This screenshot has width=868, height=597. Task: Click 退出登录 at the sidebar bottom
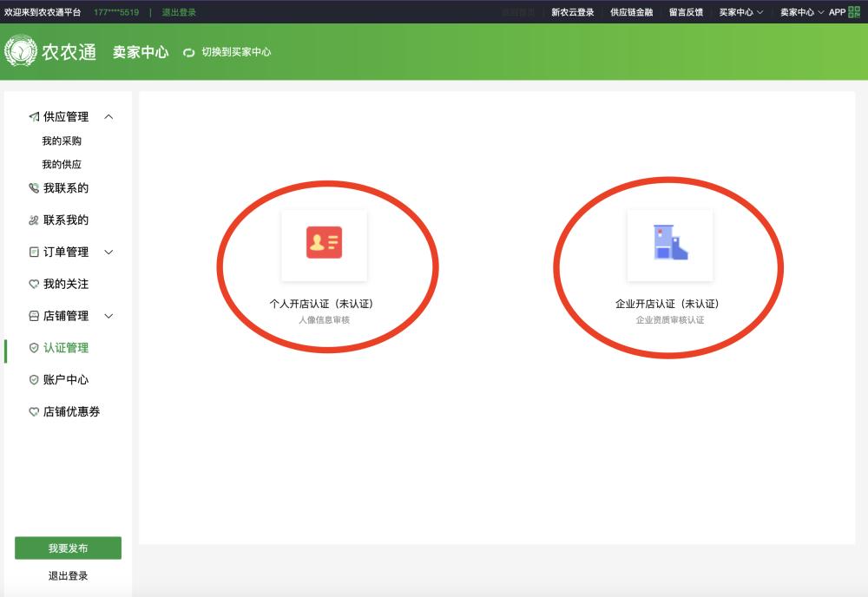point(69,575)
